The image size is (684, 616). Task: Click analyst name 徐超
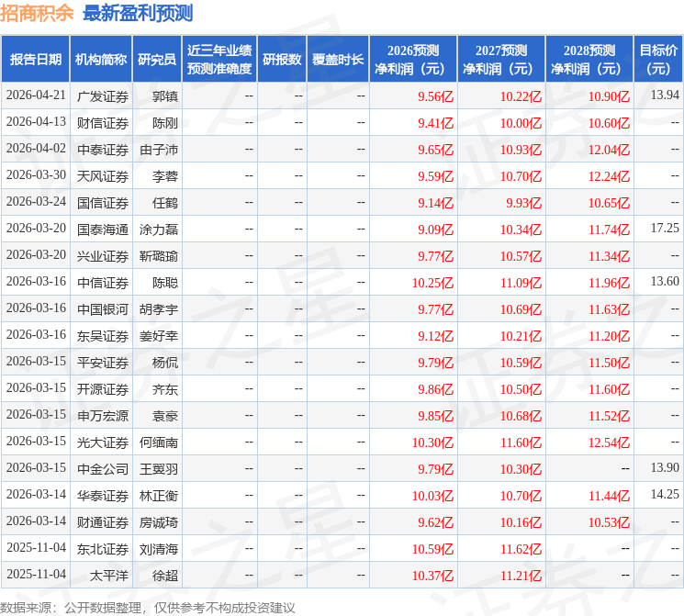tap(165, 576)
